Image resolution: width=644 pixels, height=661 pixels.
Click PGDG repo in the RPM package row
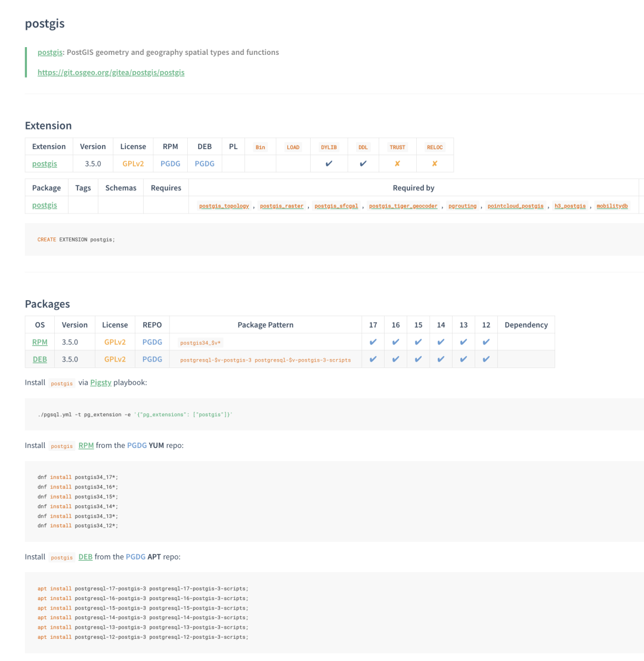click(x=152, y=342)
